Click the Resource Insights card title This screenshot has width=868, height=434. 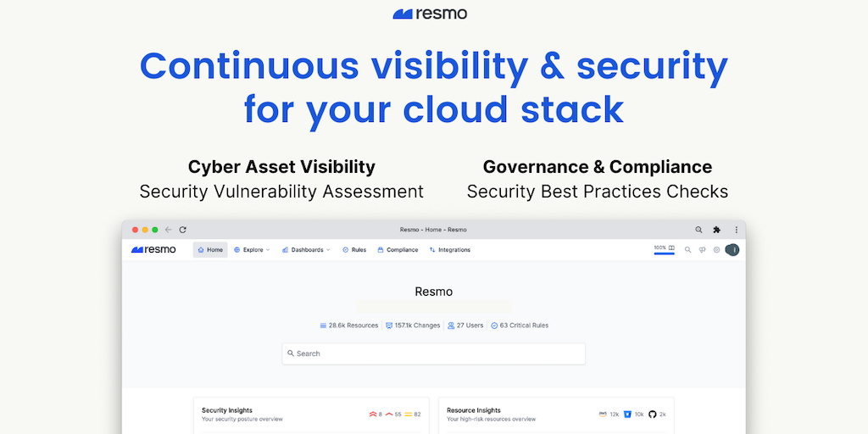click(x=473, y=410)
